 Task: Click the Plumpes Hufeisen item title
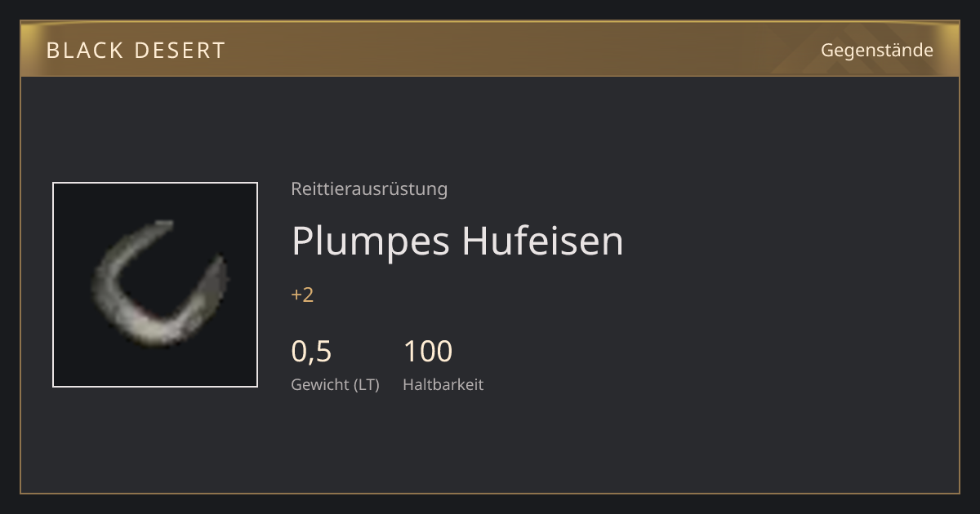(x=457, y=240)
